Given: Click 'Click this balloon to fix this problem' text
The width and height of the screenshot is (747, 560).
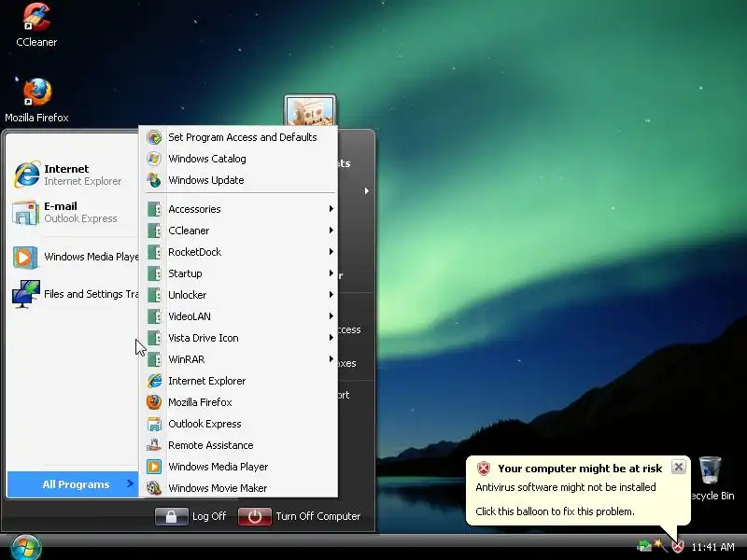Looking at the screenshot, I should 555,511.
